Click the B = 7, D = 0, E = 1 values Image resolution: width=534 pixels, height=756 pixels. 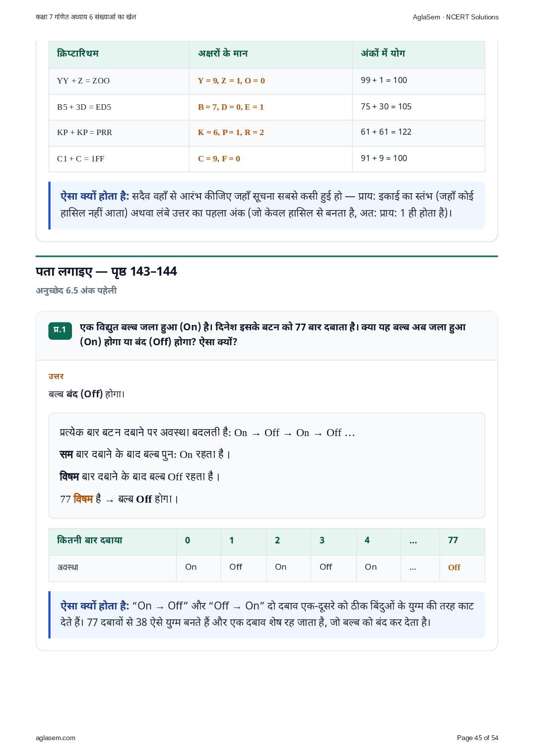tap(231, 107)
